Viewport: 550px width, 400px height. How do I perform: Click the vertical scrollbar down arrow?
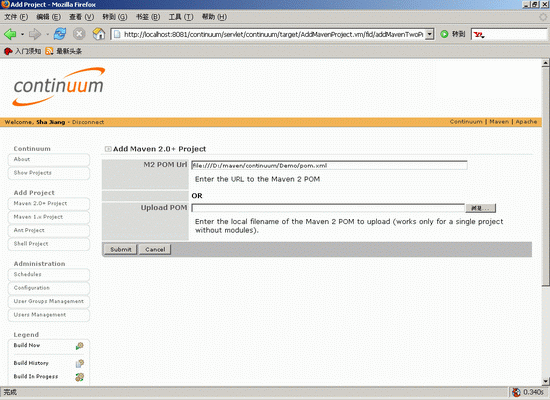545,381
